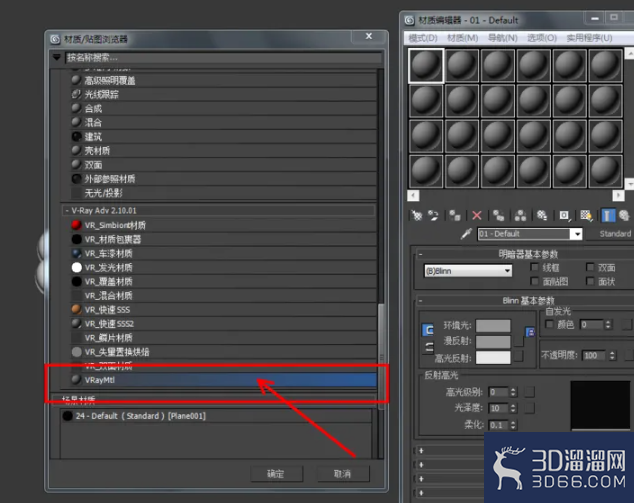
Task: Open the 实用程序(U) menu
Action: coord(590,38)
